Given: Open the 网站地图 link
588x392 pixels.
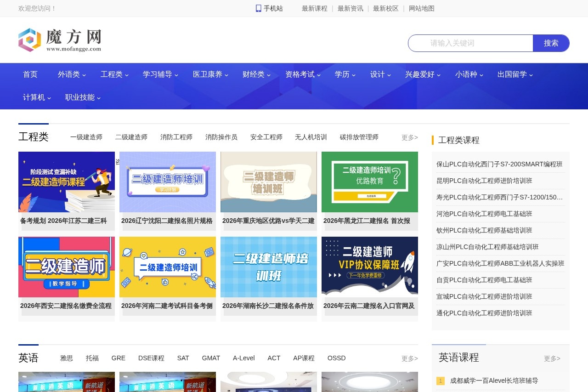Looking at the screenshot, I should pyautogui.click(x=421, y=8).
